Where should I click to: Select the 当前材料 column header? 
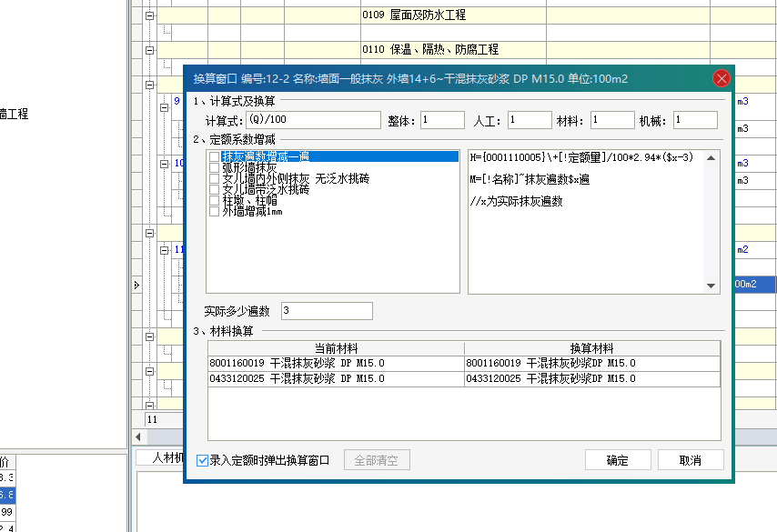pos(336,348)
